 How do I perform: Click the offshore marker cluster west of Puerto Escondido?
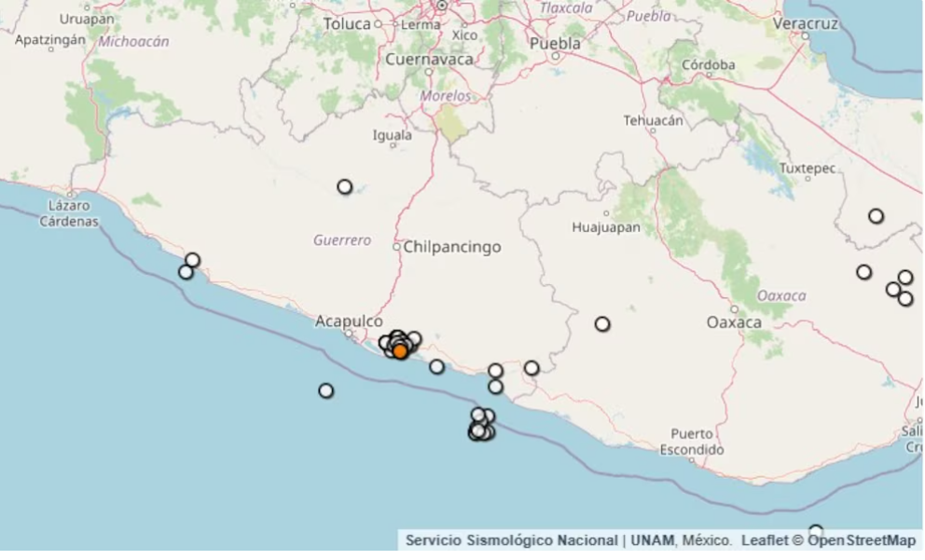(x=481, y=424)
